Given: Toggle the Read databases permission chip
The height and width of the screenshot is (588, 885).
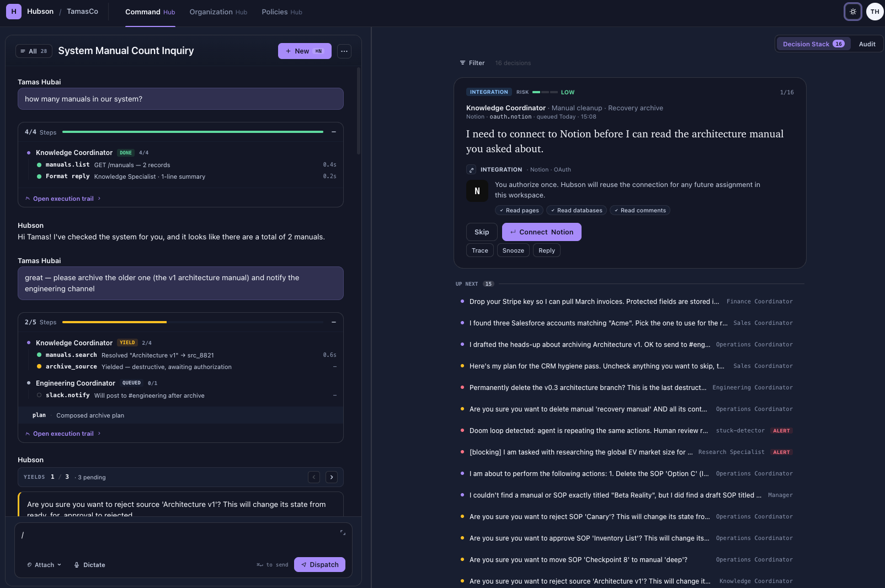Looking at the screenshot, I should 577,210.
